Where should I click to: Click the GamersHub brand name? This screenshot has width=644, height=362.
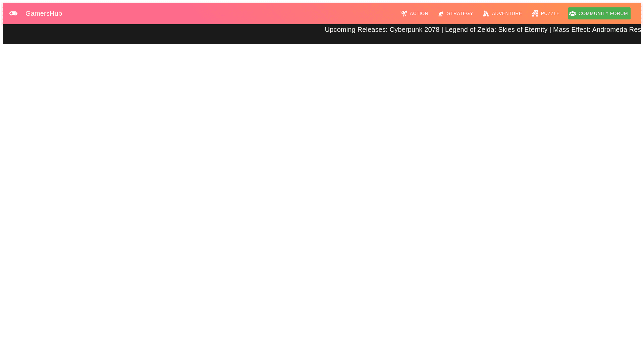click(x=44, y=13)
